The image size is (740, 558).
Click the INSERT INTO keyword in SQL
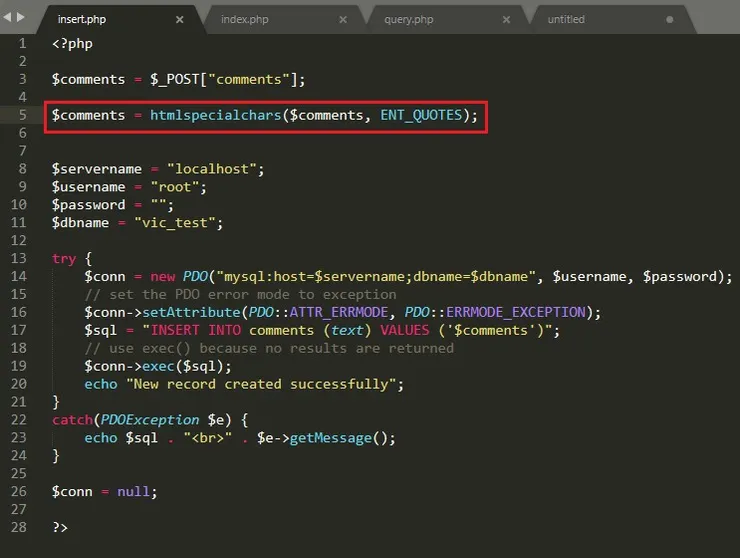(195, 330)
